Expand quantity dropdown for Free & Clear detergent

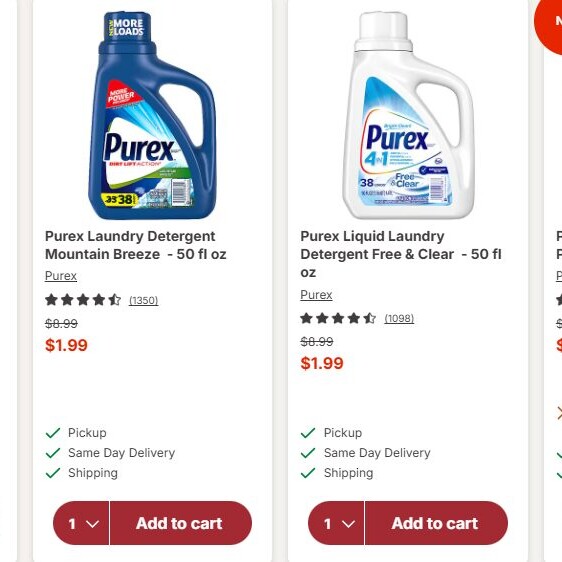click(x=337, y=523)
